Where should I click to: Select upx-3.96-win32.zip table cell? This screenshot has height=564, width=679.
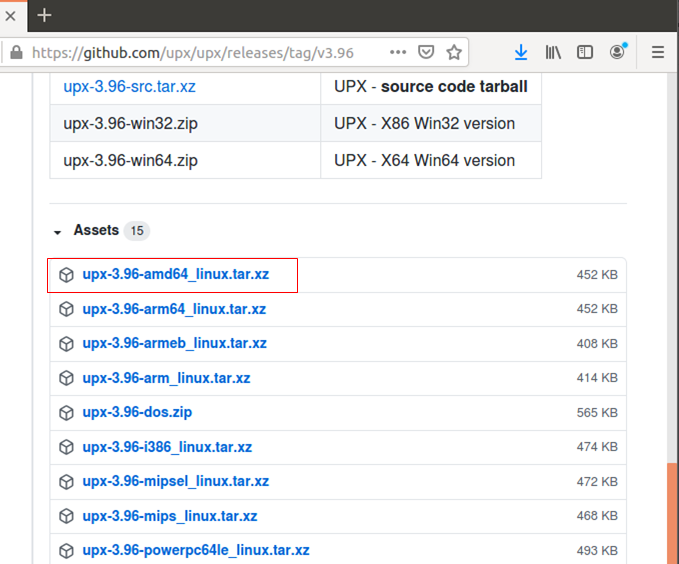point(185,123)
